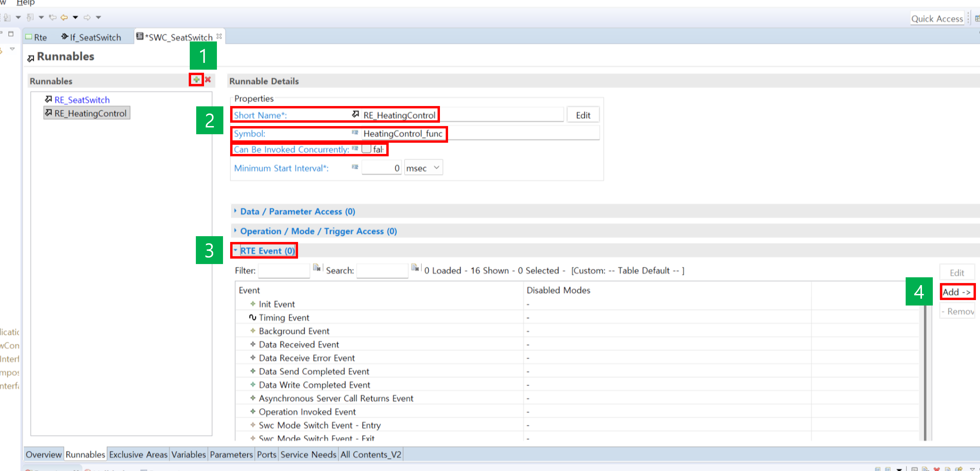Collapse the RTE Event section

pyautogui.click(x=267, y=250)
